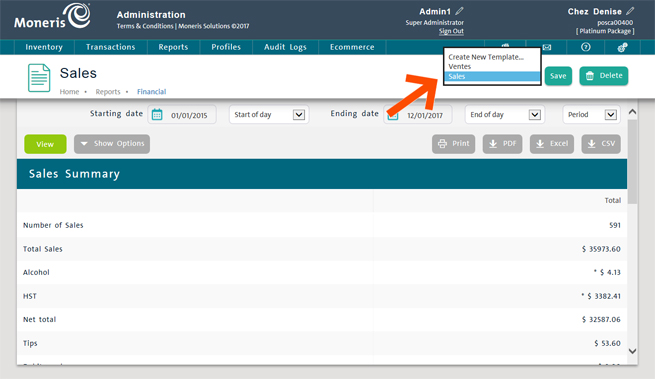This screenshot has width=655, height=379.
Task: Open the envelope messages icon
Action: tap(547, 47)
